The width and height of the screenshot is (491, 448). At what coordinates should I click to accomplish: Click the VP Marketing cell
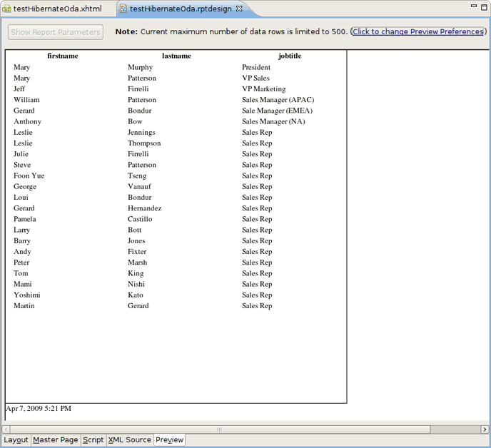(263, 89)
